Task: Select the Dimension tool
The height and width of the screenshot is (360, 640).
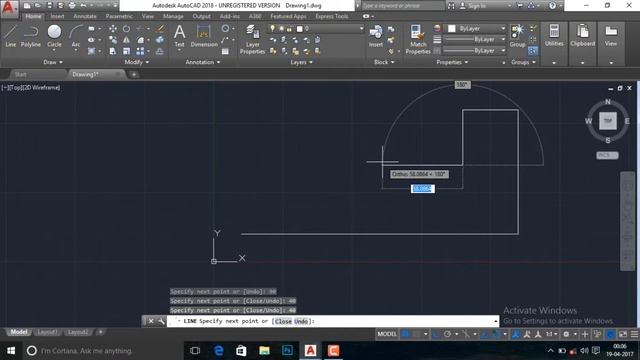Action: pyautogui.click(x=204, y=36)
